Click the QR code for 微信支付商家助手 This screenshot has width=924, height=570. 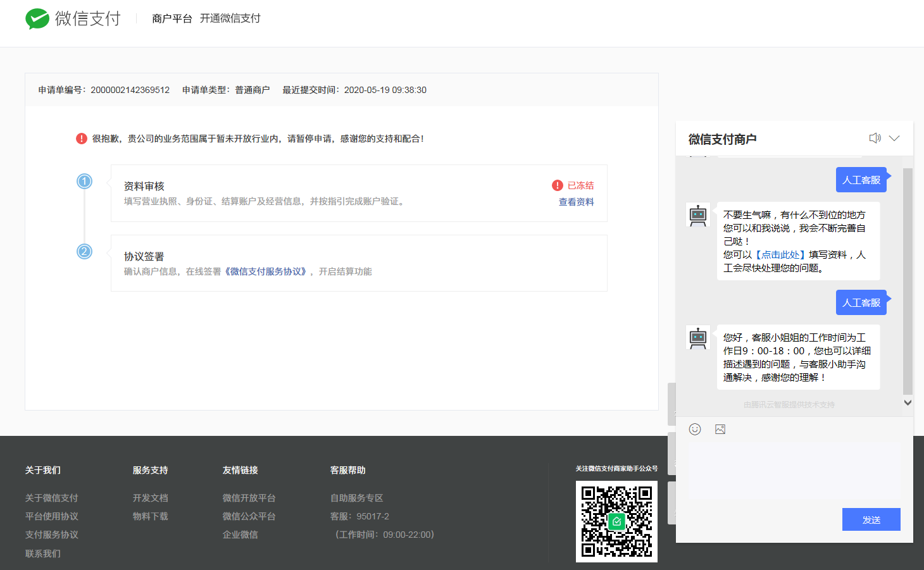coord(616,521)
